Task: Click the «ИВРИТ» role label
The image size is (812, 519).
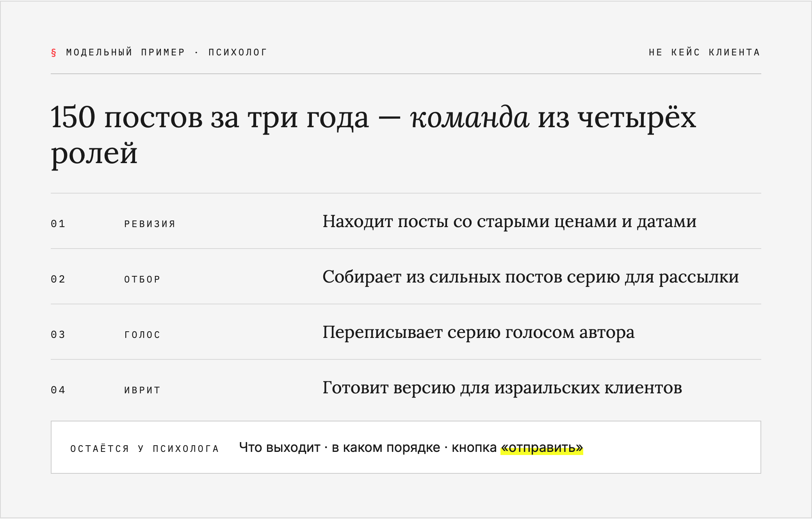Action: (x=142, y=390)
